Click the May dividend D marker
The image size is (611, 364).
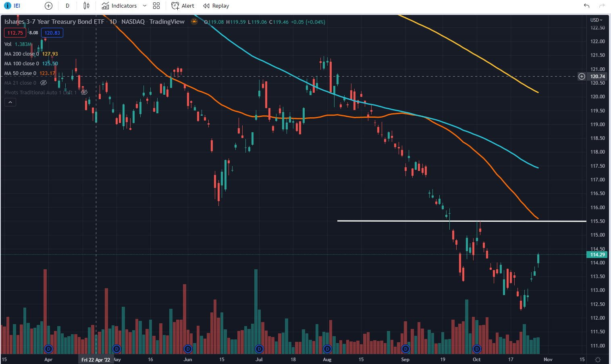coord(116,349)
